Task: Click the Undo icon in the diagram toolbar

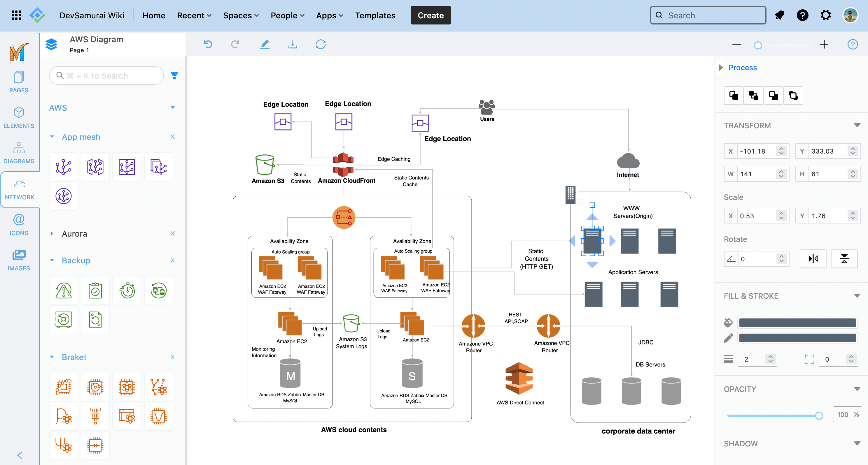Action: 208,44
